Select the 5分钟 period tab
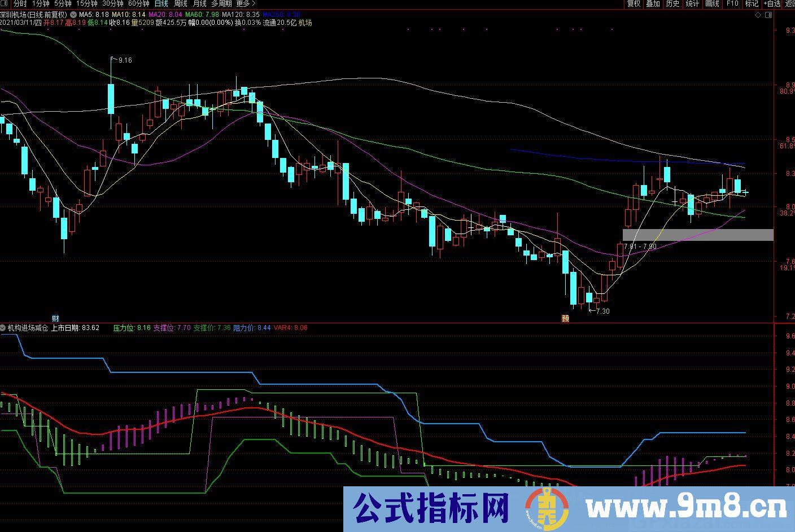Image resolution: width=795 pixels, height=532 pixels. [63, 3]
